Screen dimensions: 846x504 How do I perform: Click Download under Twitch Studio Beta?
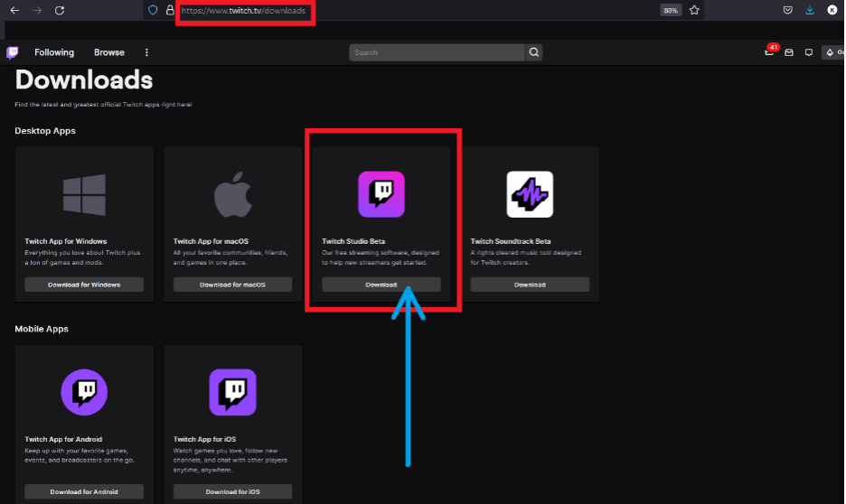pyautogui.click(x=381, y=285)
